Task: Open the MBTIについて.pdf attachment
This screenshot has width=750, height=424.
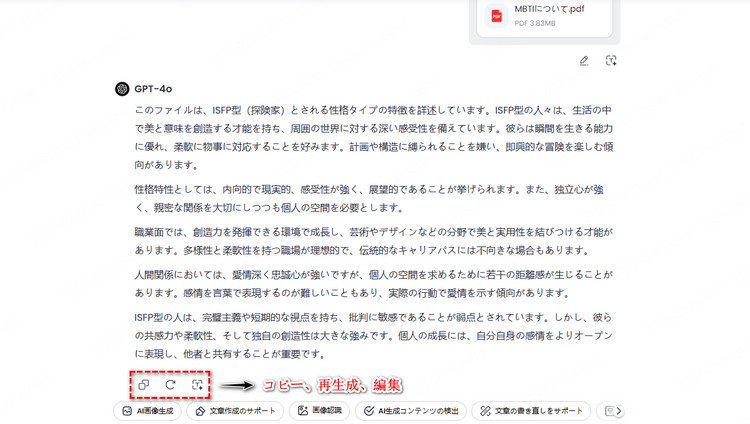Action: [544, 16]
